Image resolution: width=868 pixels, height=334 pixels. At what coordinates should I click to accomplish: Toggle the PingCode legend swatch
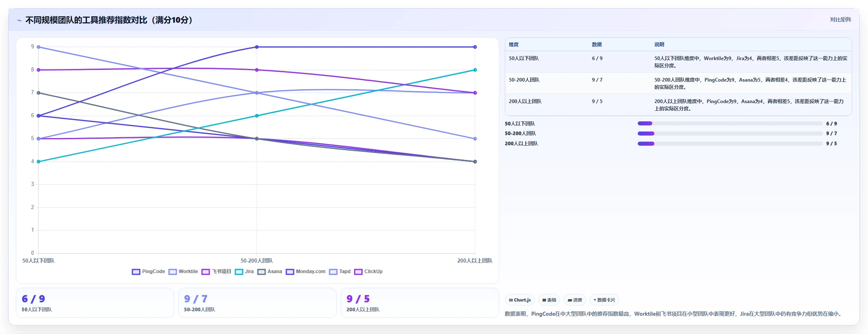pyautogui.click(x=136, y=272)
